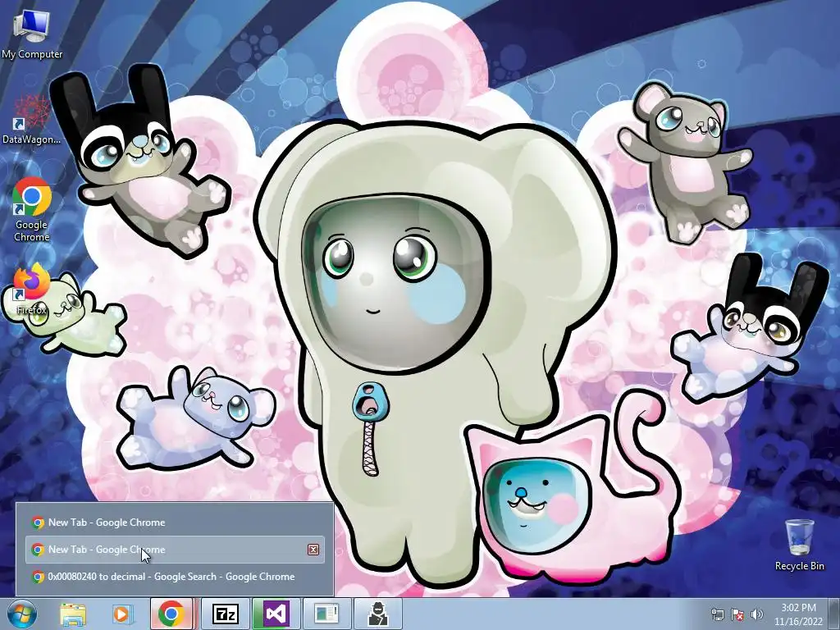Open the volume speaker tray icon
The image size is (840, 630).
(756, 614)
